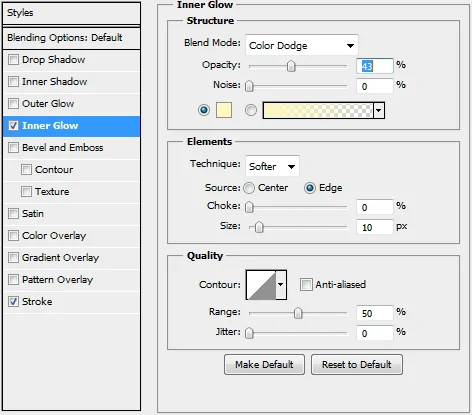Image resolution: width=472 pixels, height=415 pixels.
Task: Choose the gradient glow radio button
Action: click(x=251, y=110)
